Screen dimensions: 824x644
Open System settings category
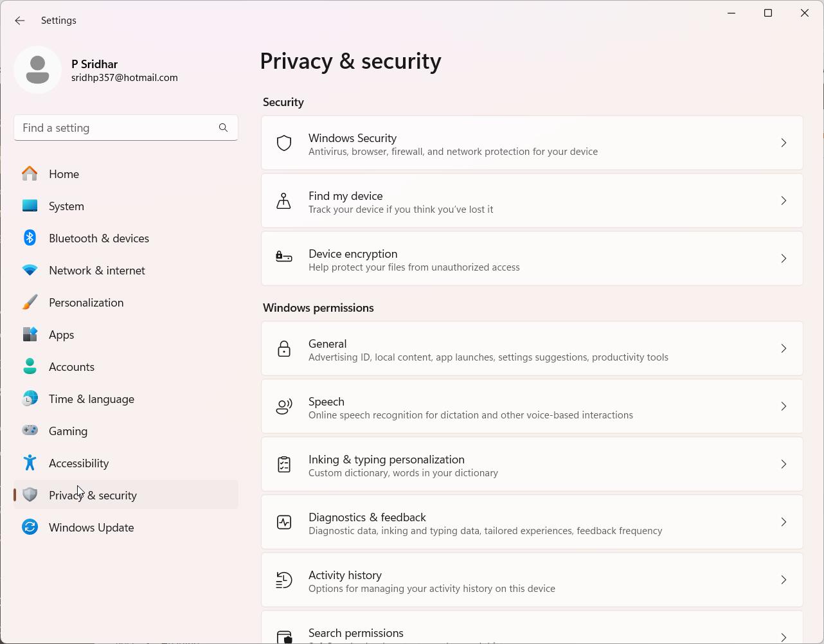coord(126,206)
